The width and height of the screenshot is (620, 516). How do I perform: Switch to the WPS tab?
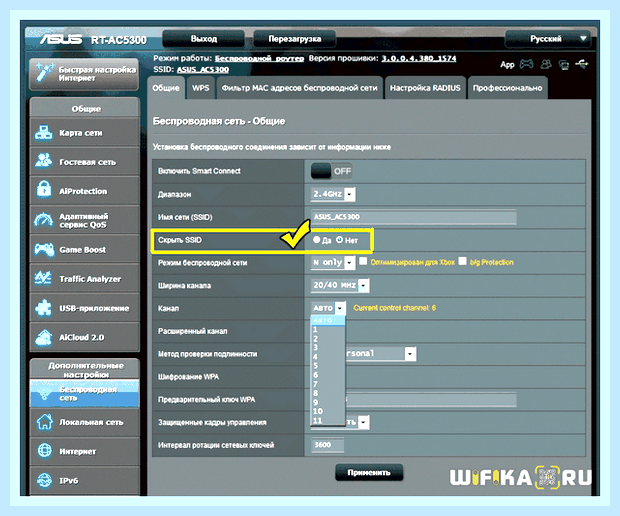click(x=200, y=88)
